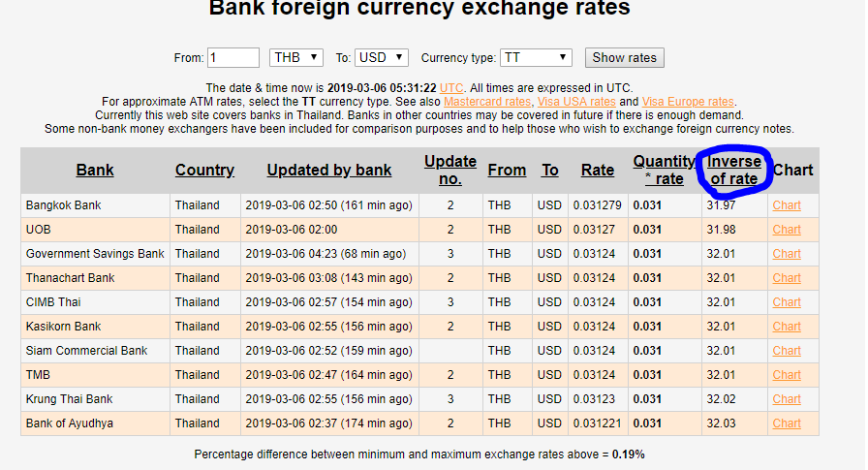Sort by the Rate column header

pos(598,170)
